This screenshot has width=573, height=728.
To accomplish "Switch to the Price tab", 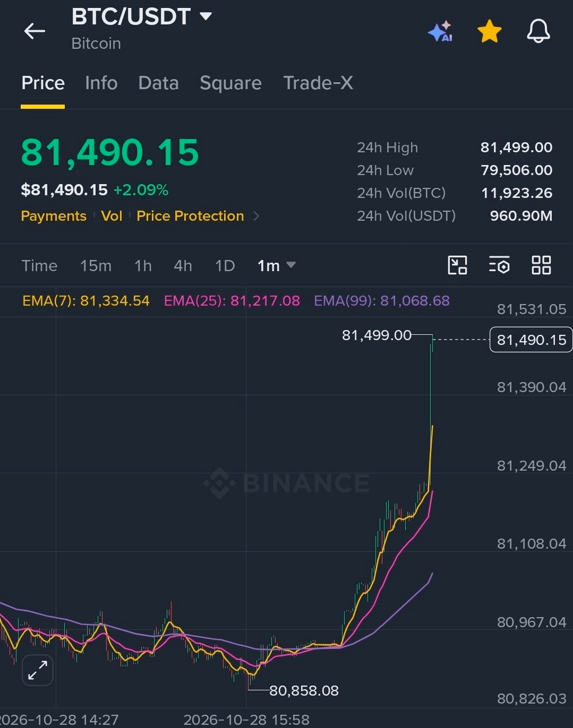I will [x=43, y=83].
